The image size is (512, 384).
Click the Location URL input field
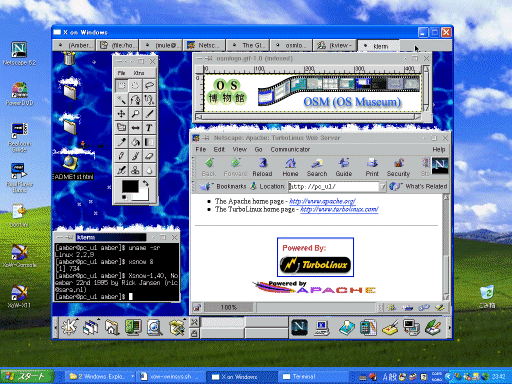334,187
